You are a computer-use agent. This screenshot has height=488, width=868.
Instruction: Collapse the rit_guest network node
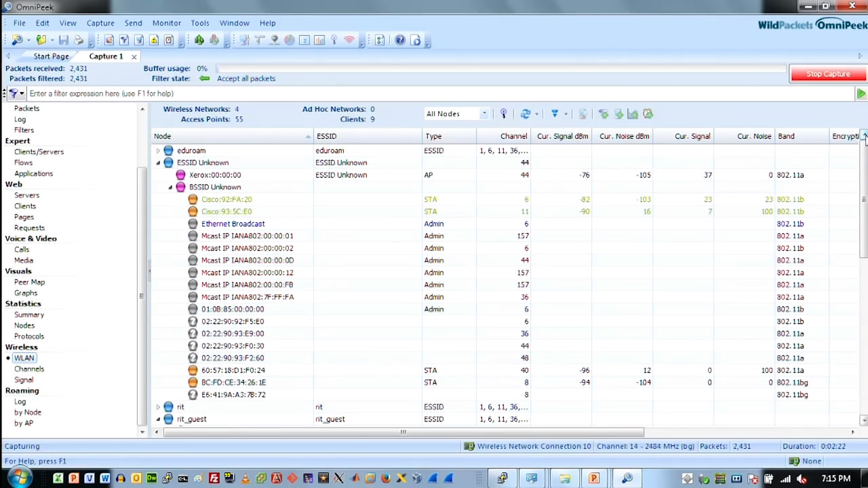(x=158, y=419)
